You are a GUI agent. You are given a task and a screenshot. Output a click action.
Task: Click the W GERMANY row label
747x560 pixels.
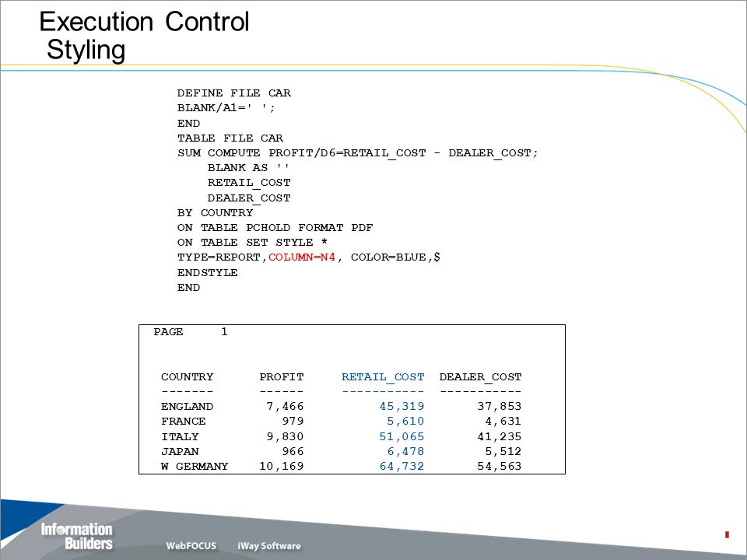click(195, 466)
